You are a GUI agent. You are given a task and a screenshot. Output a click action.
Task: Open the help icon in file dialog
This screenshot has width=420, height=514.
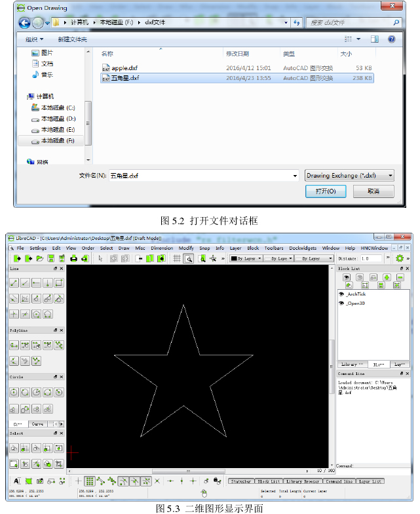click(391, 39)
